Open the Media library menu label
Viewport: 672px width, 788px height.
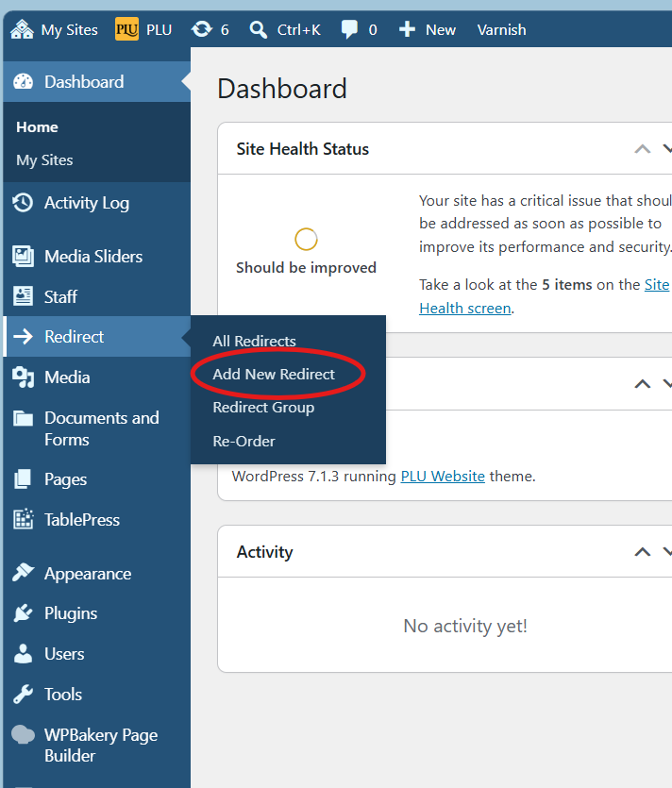pyautogui.click(x=67, y=377)
